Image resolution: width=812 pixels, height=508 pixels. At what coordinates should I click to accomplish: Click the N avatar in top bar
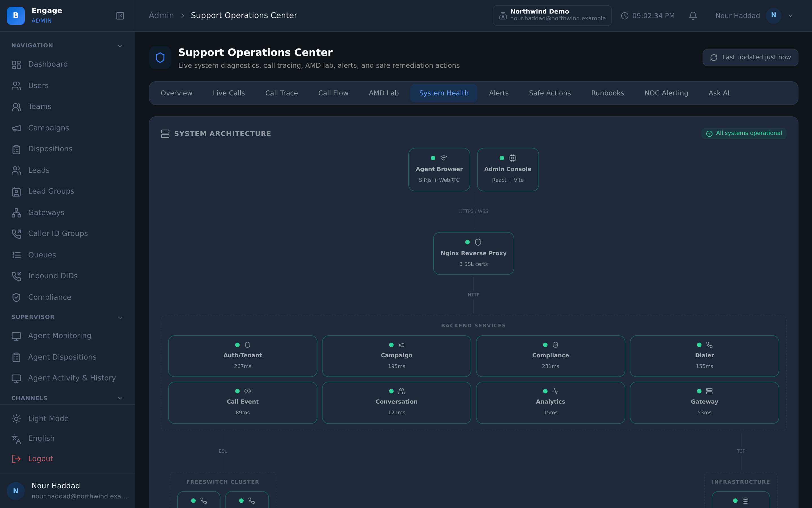[x=773, y=16]
